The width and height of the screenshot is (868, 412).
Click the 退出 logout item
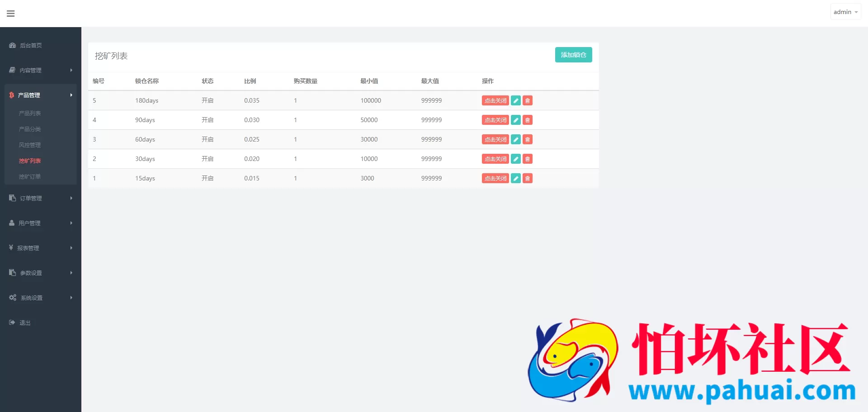(25, 322)
